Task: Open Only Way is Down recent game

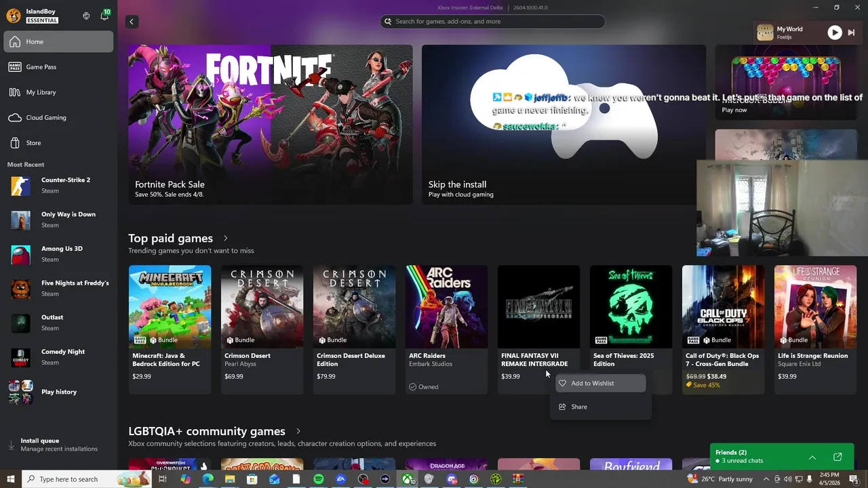Action: [x=58, y=220]
